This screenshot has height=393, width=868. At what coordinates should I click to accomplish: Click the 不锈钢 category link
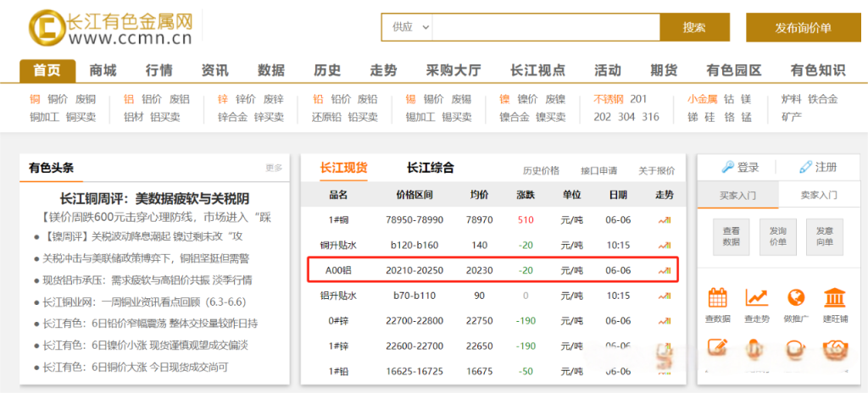pos(609,100)
